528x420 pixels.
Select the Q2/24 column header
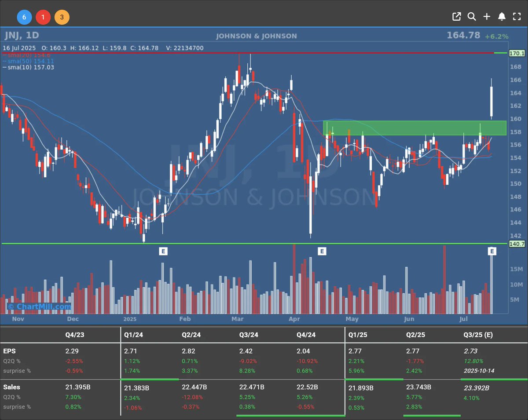pyautogui.click(x=191, y=335)
